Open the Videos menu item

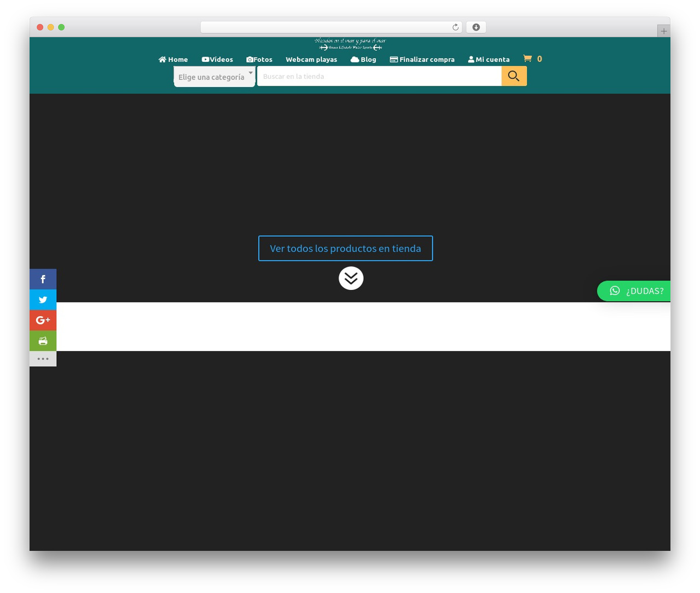tap(217, 60)
